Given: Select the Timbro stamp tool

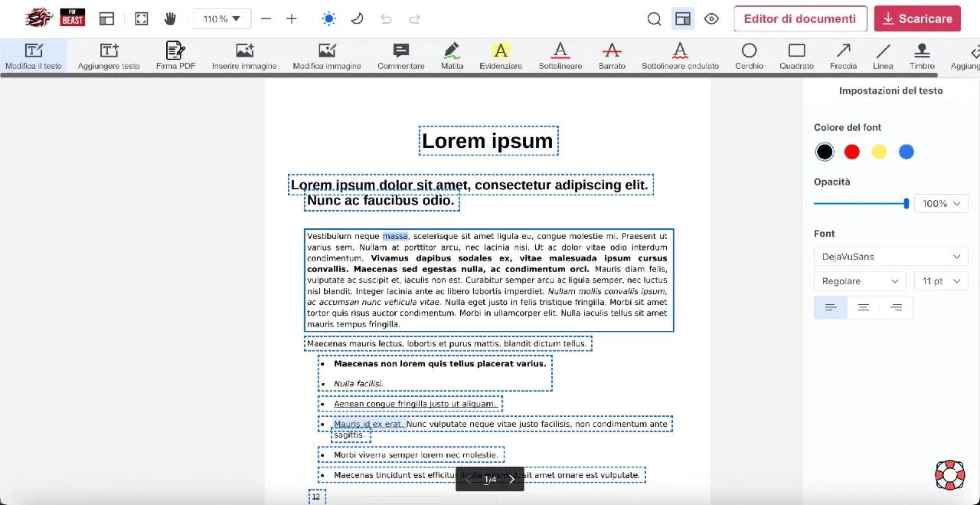Looking at the screenshot, I should [x=922, y=54].
